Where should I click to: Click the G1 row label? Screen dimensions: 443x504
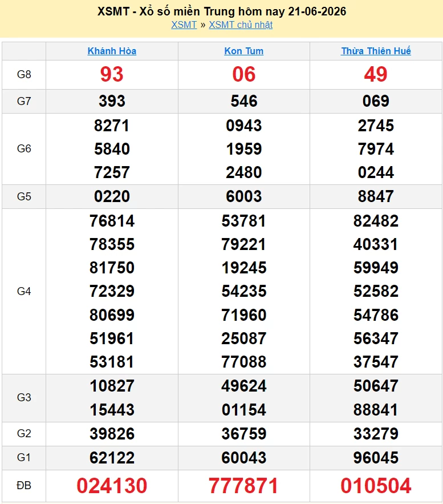pos(24,457)
